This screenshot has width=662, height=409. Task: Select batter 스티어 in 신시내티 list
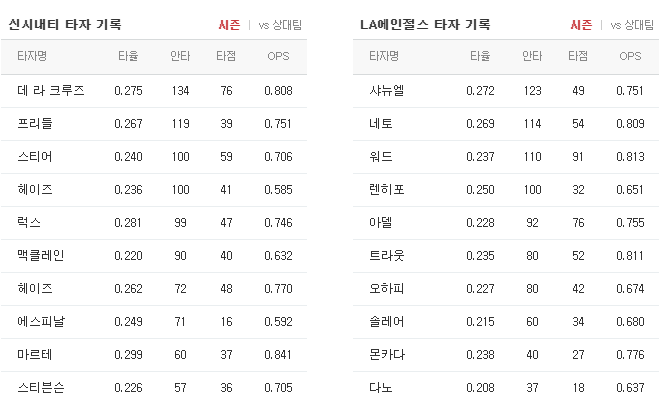35,157
